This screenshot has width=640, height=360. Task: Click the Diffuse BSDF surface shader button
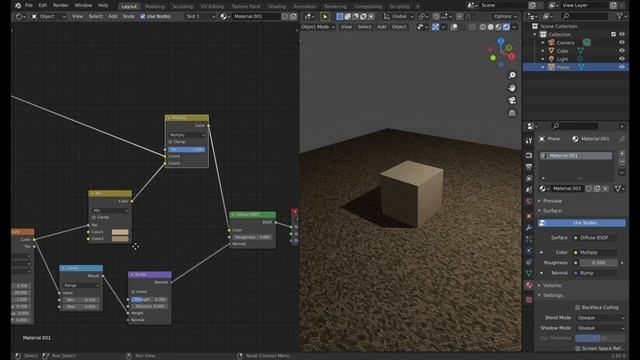pos(596,238)
